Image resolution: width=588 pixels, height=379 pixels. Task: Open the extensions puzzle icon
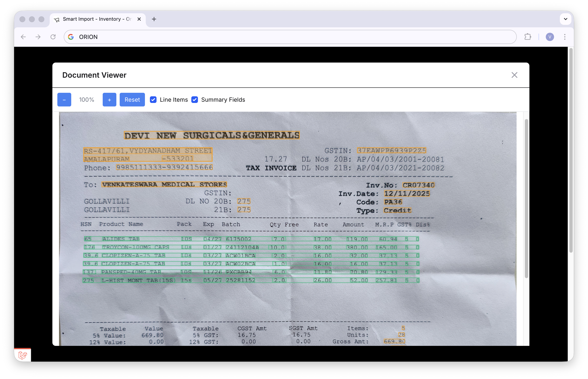tap(528, 37)
